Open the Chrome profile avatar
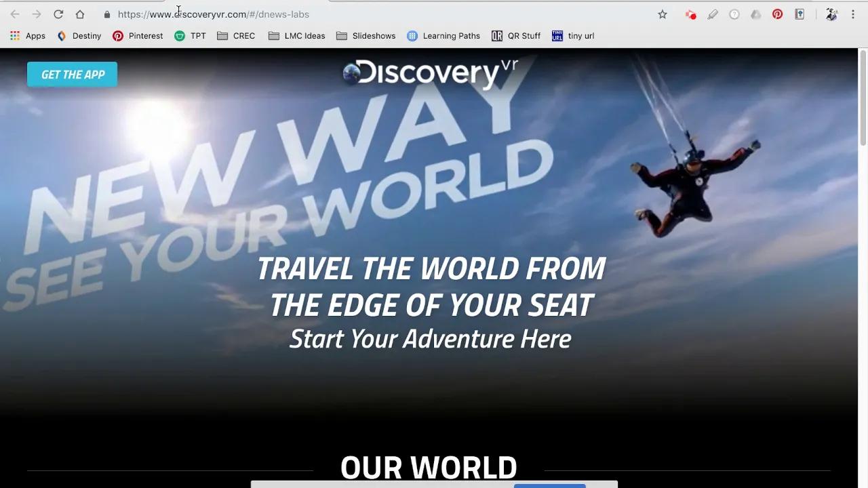The height and width of the screenshot is (488, 868). 831,14
